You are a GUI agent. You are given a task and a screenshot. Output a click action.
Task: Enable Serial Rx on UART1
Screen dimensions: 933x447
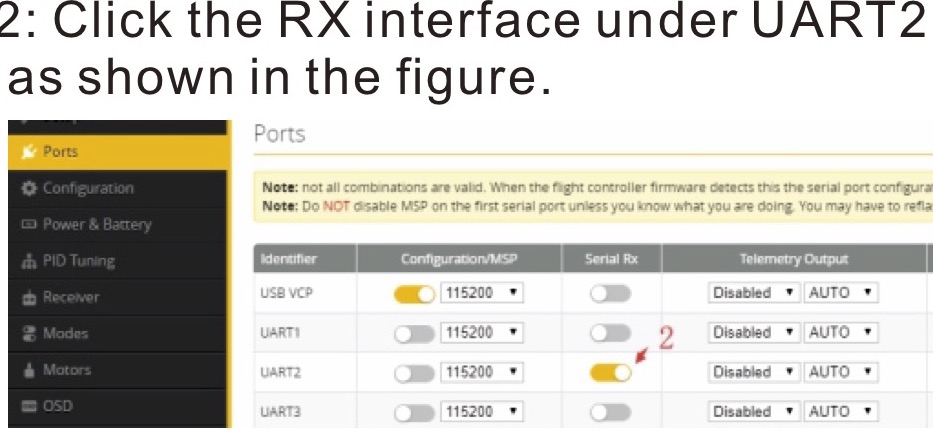pyautogui.click(x=610, y=333)
